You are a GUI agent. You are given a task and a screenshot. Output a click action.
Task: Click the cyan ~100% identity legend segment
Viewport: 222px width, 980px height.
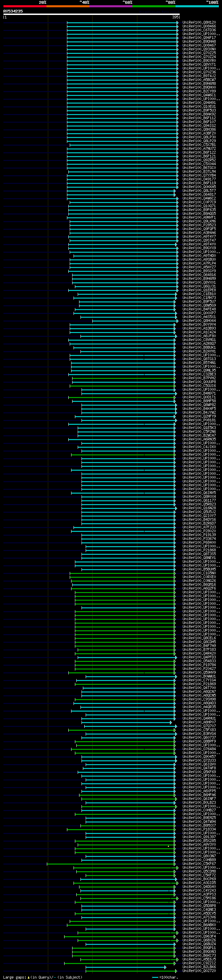(x=197, y=7)
